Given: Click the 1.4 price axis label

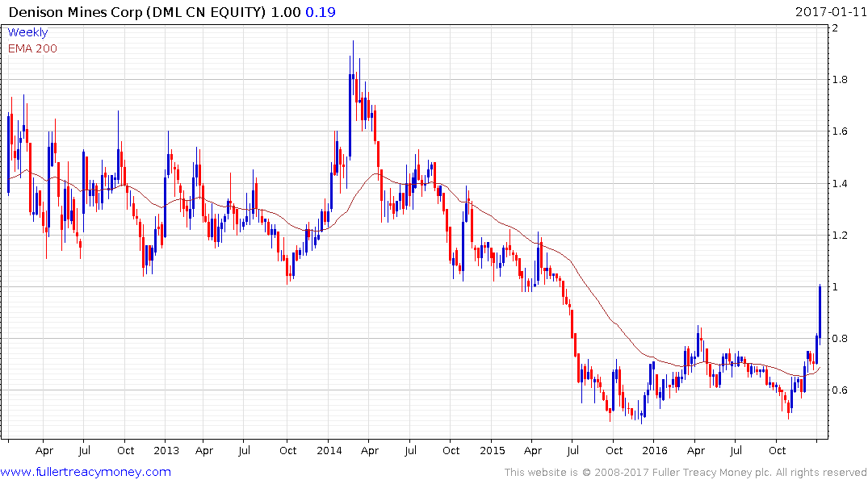Looking at the screenshot, I should pyautogui.click(x=841, y=184).
